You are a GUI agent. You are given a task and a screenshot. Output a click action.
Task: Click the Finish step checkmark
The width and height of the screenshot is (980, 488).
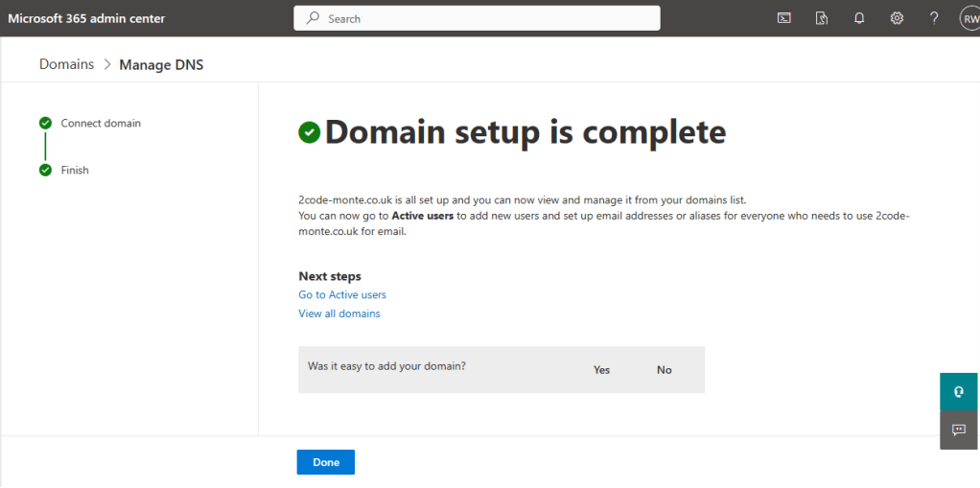pyautogui.click(x=45, y=170)
